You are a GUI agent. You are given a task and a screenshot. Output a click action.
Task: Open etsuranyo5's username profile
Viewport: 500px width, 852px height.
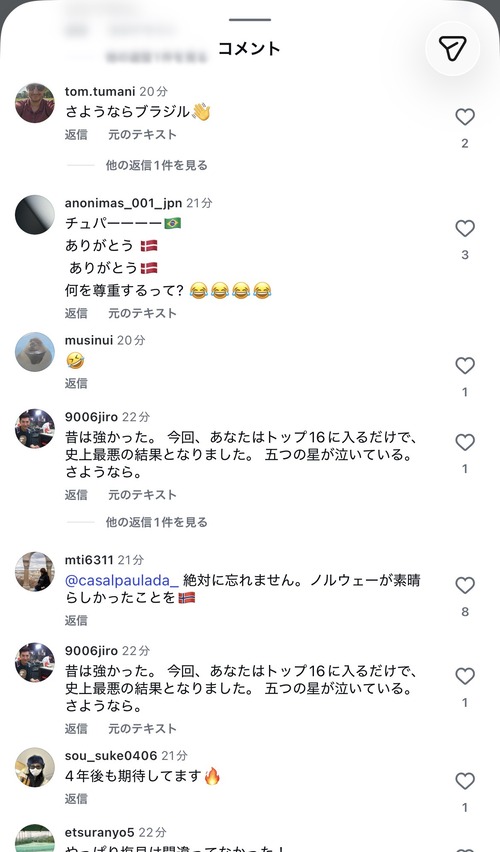click(99, 832)
